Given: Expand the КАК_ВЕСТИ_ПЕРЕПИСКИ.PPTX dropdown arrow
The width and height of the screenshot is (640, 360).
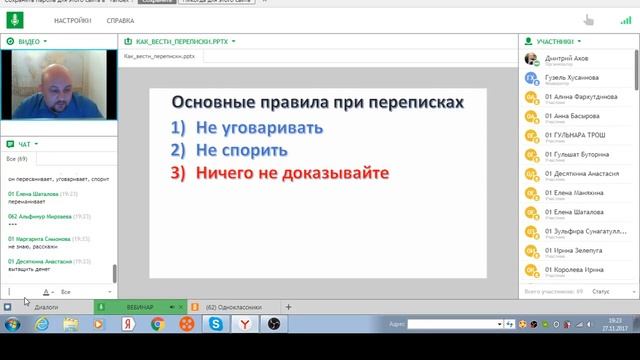Looking at the screenshot, I should [x=233, y=41].
